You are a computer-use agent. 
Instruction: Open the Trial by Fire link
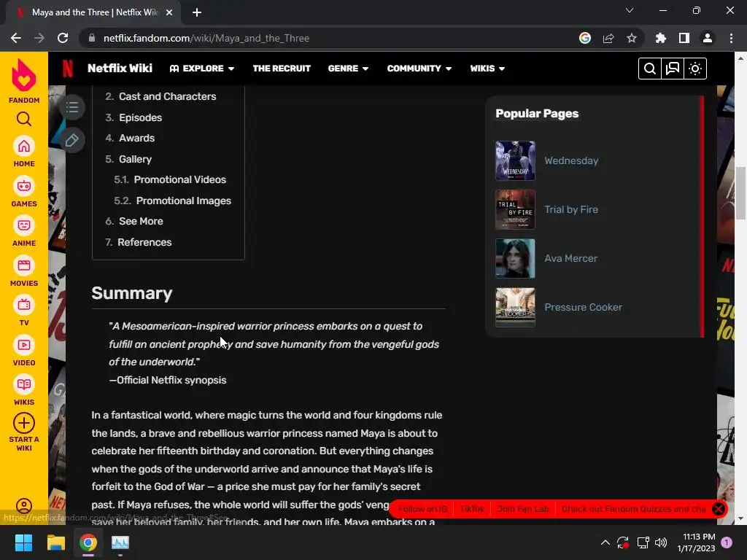point(571,209)
